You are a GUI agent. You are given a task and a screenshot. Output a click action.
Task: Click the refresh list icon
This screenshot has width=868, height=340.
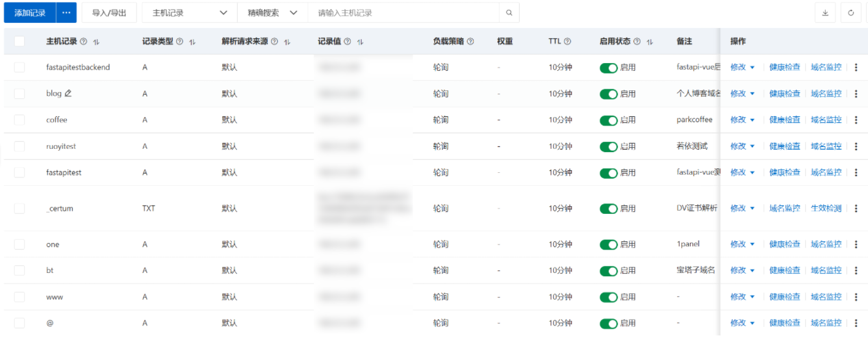coord(851,13)
